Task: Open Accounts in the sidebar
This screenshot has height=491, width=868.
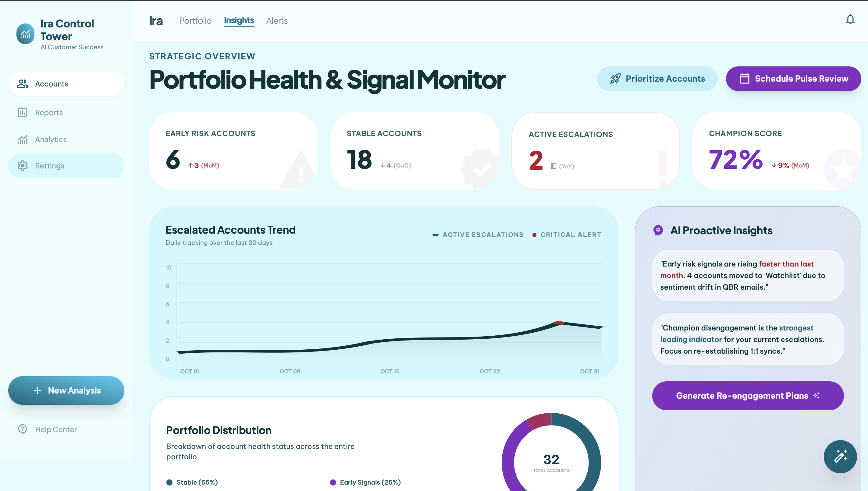Action: (66, 84)
